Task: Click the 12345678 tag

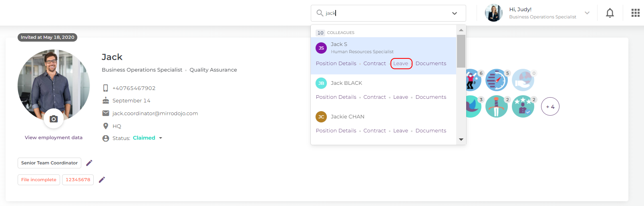Action: (78, 180)
